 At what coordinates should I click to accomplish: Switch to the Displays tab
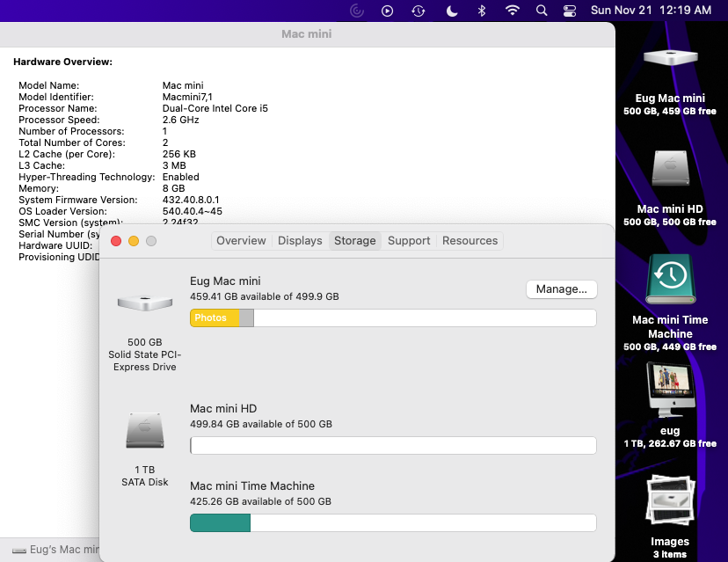[300, 241]
